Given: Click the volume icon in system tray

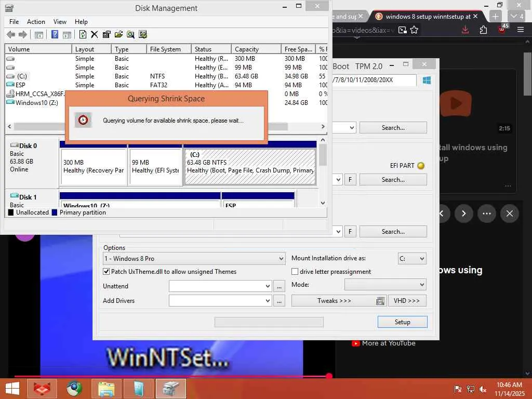Looking at the screenshot, I should pyautogui.click(x=483, y=389).
